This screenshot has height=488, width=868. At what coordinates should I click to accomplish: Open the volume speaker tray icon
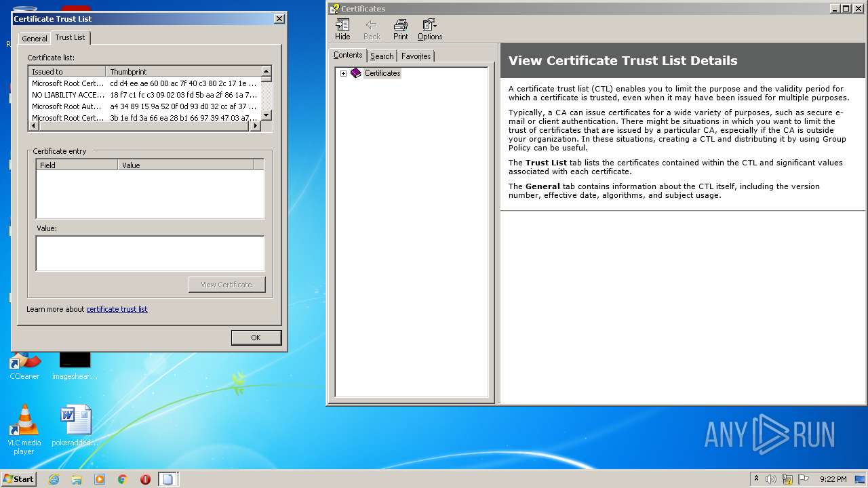[x=771, y=479]
